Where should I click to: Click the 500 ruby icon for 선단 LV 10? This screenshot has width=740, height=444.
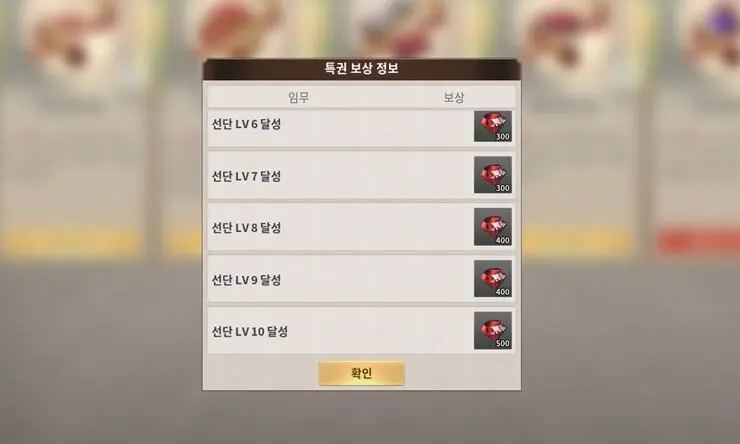493,330
